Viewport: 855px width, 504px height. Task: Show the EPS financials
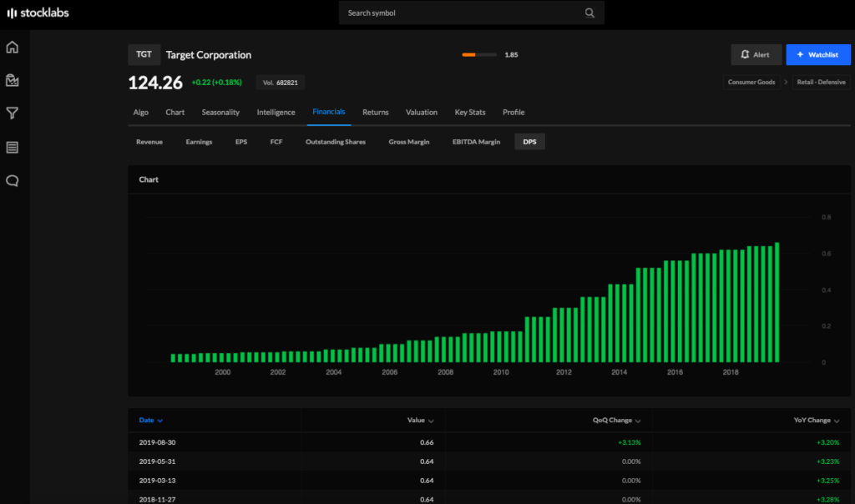point(241,142)
